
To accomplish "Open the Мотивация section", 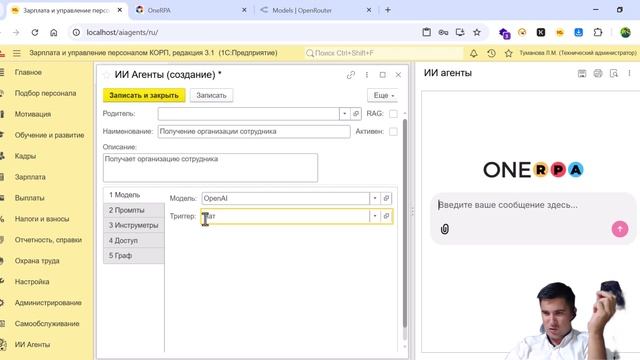I will coord(33,114).
